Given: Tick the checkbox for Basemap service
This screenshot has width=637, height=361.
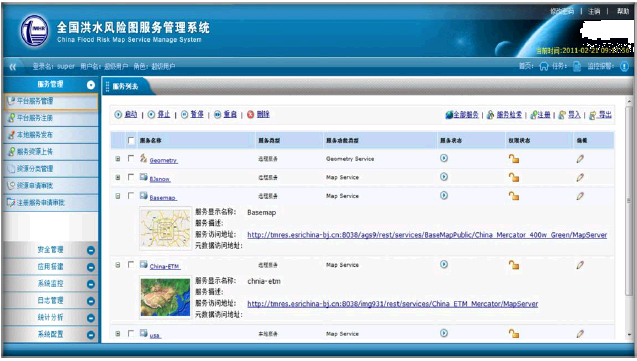Looking at the screenshot, I should (131, 196).
